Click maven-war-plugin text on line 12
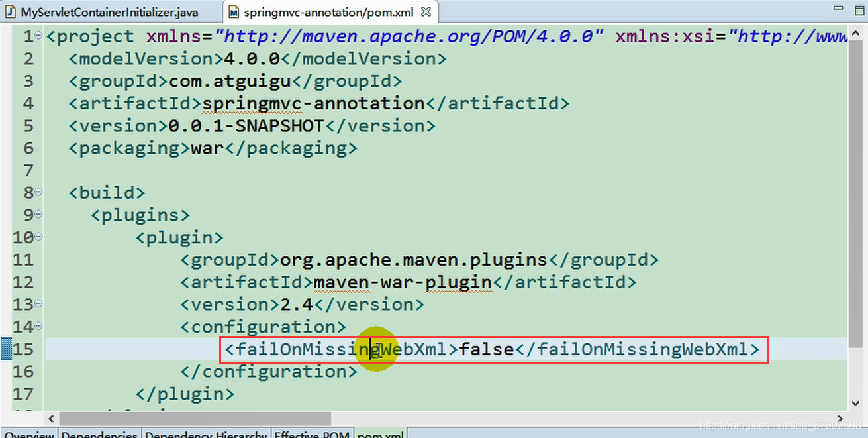 tap(403, 282)
